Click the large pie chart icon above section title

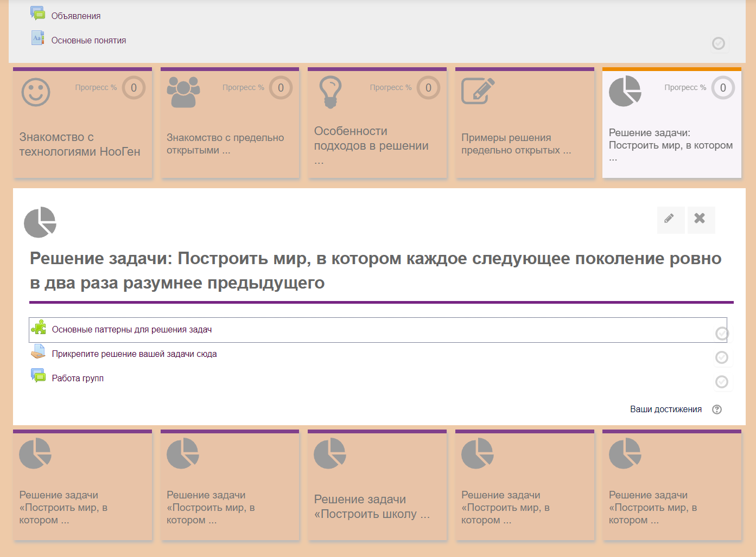pos(40,222)
